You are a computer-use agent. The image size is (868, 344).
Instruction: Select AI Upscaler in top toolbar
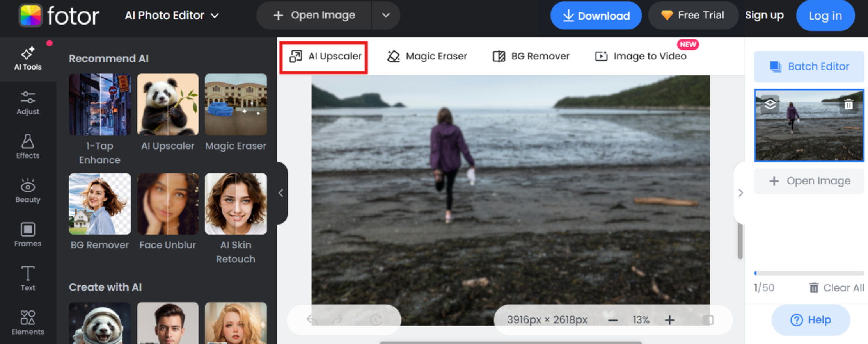coord(325,56)
